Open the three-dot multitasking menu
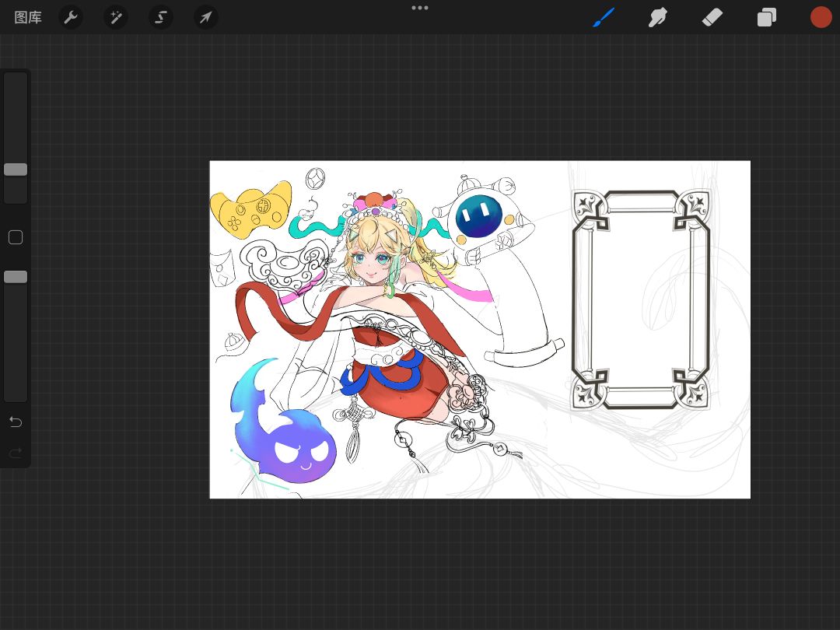Image resolution: width=840 pixels, height=630 pixels. point(420,8)
